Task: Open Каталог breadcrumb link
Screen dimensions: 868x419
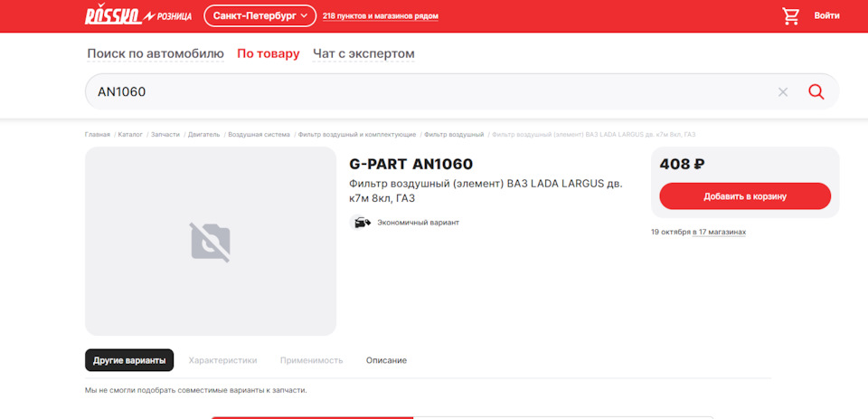Action: click(x=130, y=135)
